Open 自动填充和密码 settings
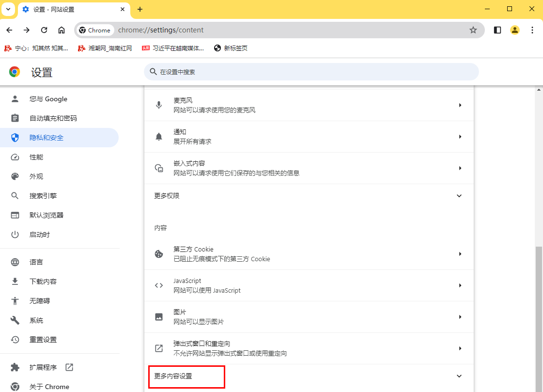Viewport: 543px width, 392px height. click(x=59, y=118)
